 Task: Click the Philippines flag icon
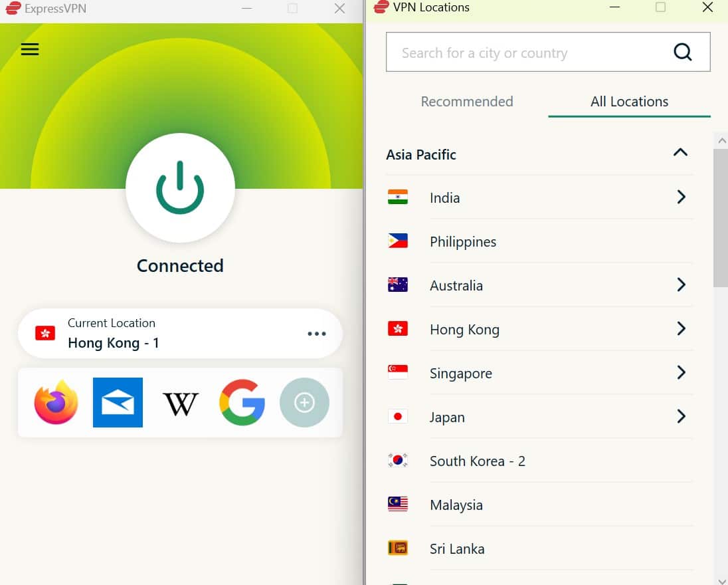(398, 241)
